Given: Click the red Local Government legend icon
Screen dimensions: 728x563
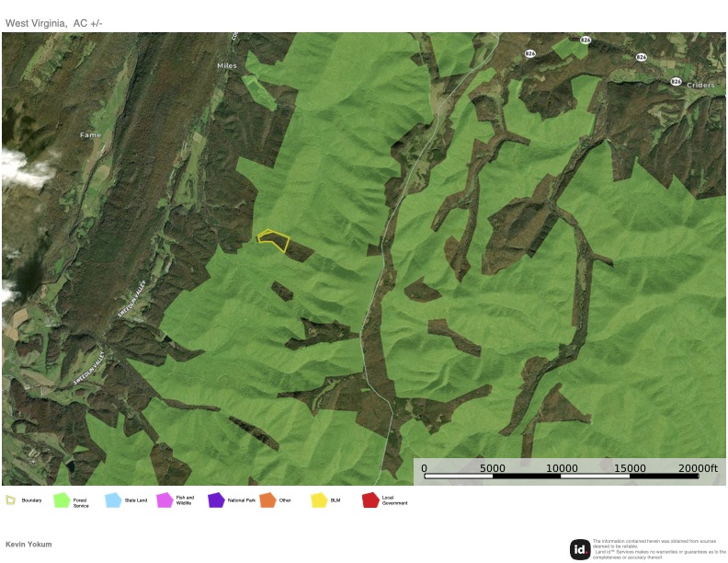Looking at the screenshot, I should pos(370,500).
